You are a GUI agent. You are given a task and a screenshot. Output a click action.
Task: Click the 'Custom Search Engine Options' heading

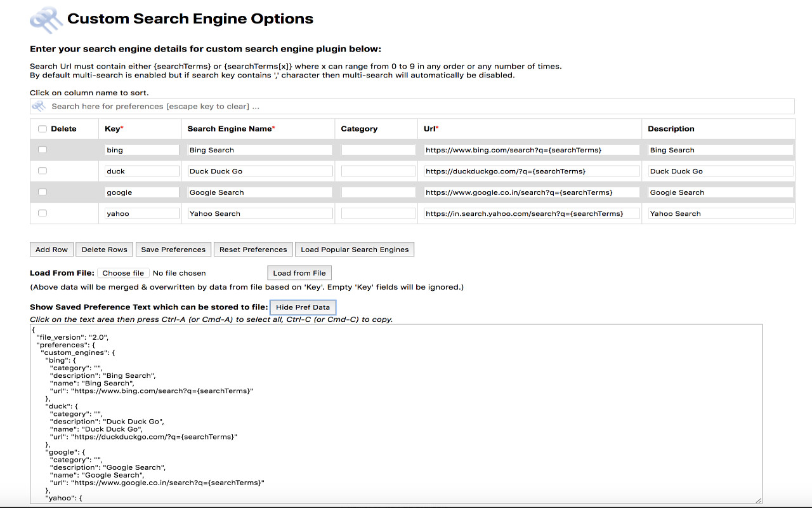(190, 19)
